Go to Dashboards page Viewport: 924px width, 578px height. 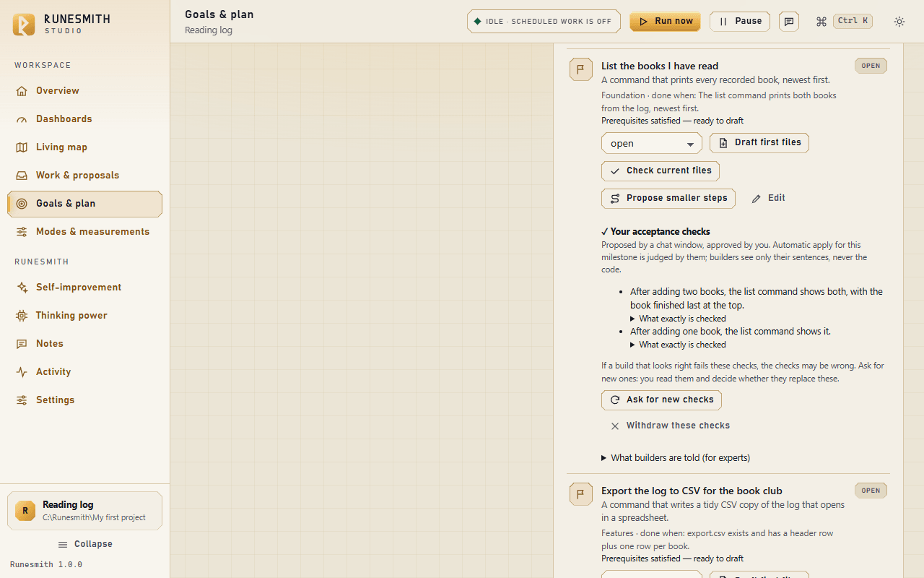coord(84,119)
